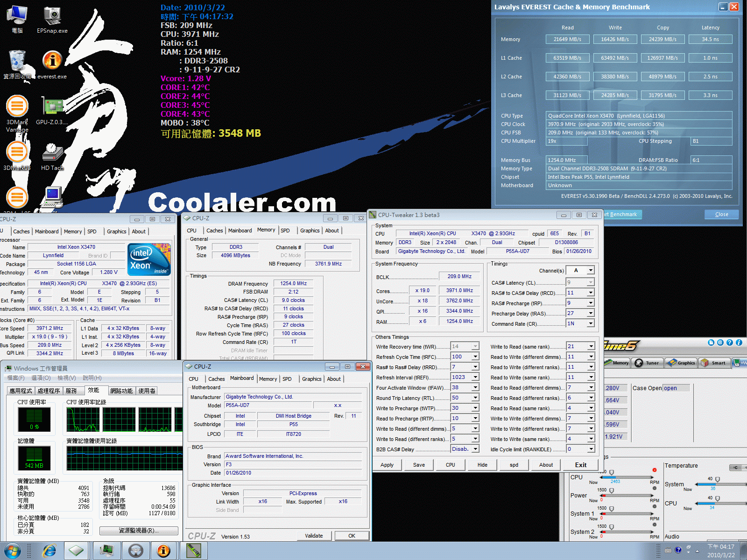The height and width of the screenshot is (560, 747).
Task: Open Caches tab in leftmost CPU-Z window
Action: point(21,231)
